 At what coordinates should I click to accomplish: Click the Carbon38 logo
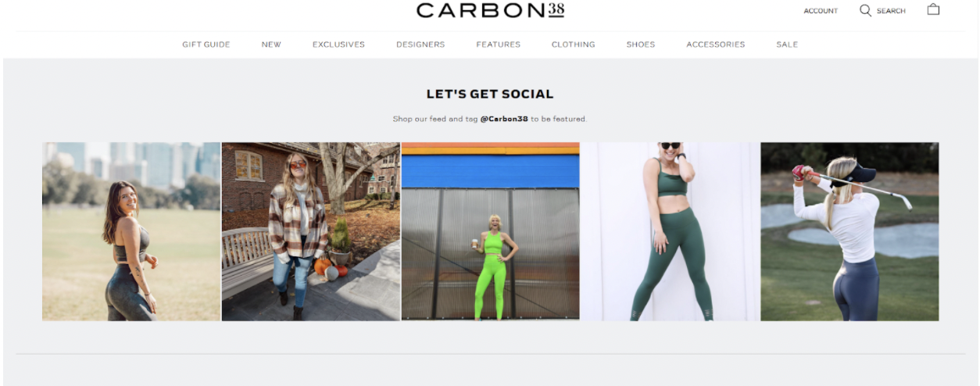tap(490, 10)
